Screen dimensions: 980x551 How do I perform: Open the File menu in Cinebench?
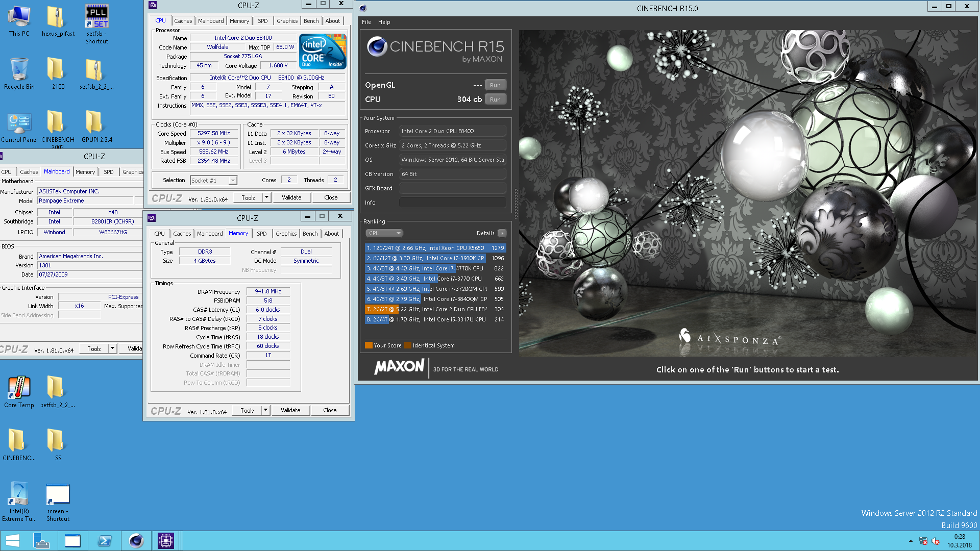[x=366, y=22]
